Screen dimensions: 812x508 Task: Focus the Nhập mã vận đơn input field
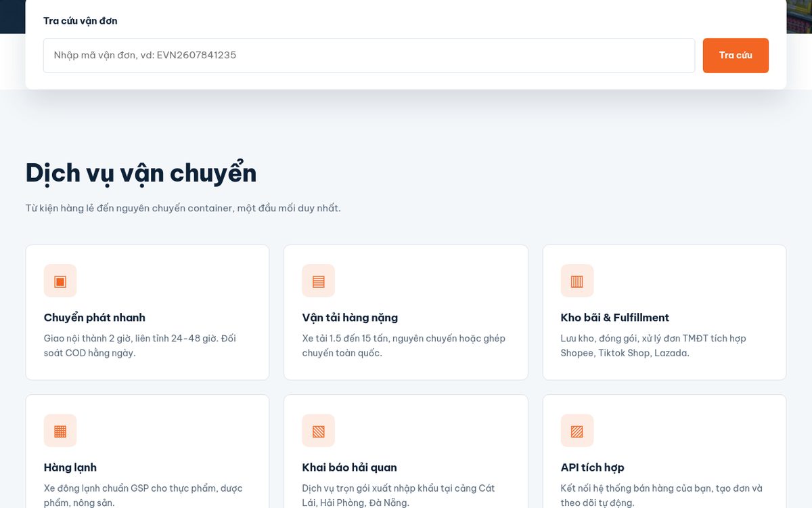(369, 56)
